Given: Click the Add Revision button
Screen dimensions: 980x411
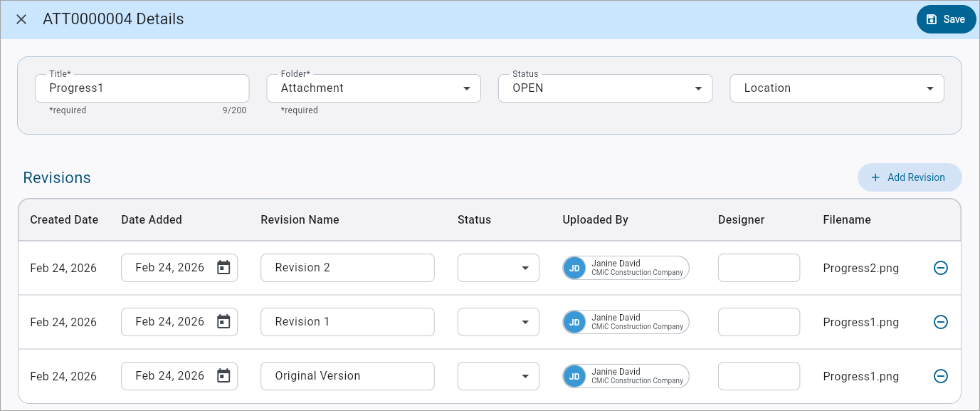Looking at the screenshot, I should (910, 177).
